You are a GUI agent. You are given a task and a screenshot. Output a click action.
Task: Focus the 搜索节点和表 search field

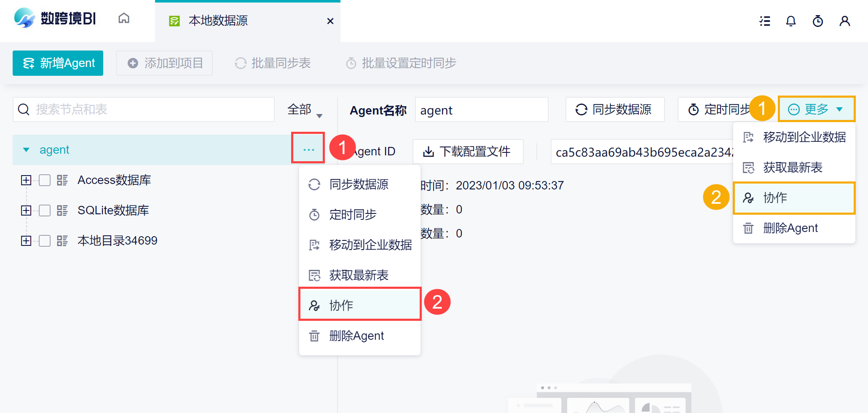(x=144, y=109)
